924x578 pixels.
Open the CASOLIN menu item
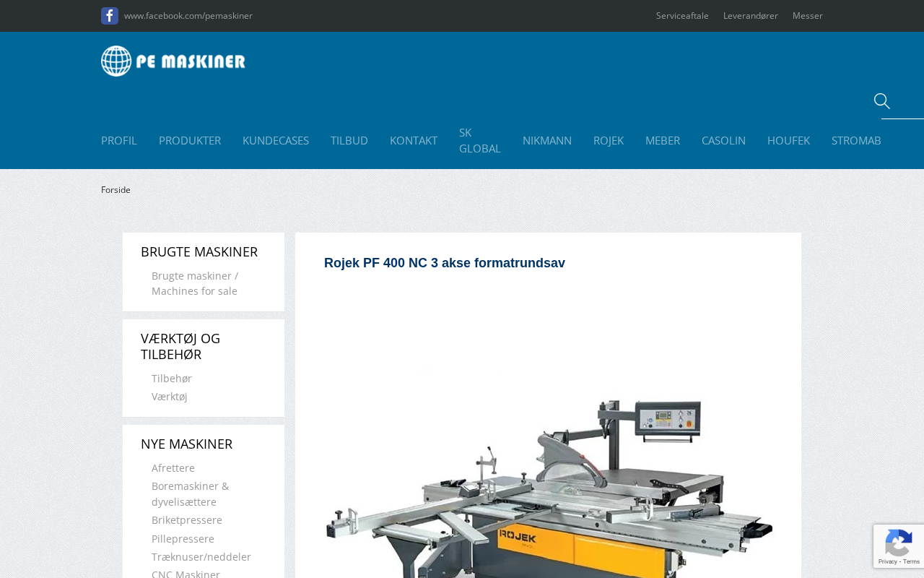tap(723, 140)
